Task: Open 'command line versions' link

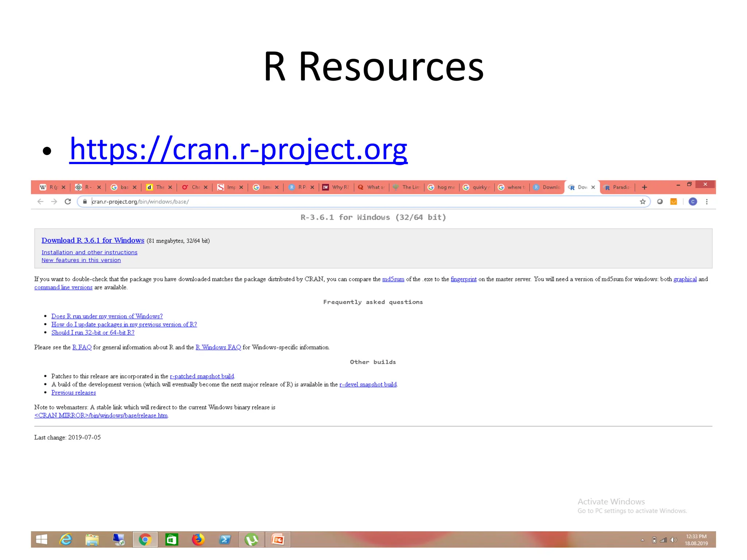Action: (63, 287)
